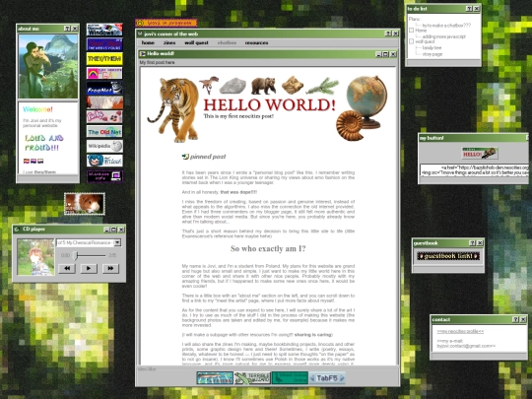Open the resources menu item
The width and height of the screenshot is (532, 399).
coord(256,42)
